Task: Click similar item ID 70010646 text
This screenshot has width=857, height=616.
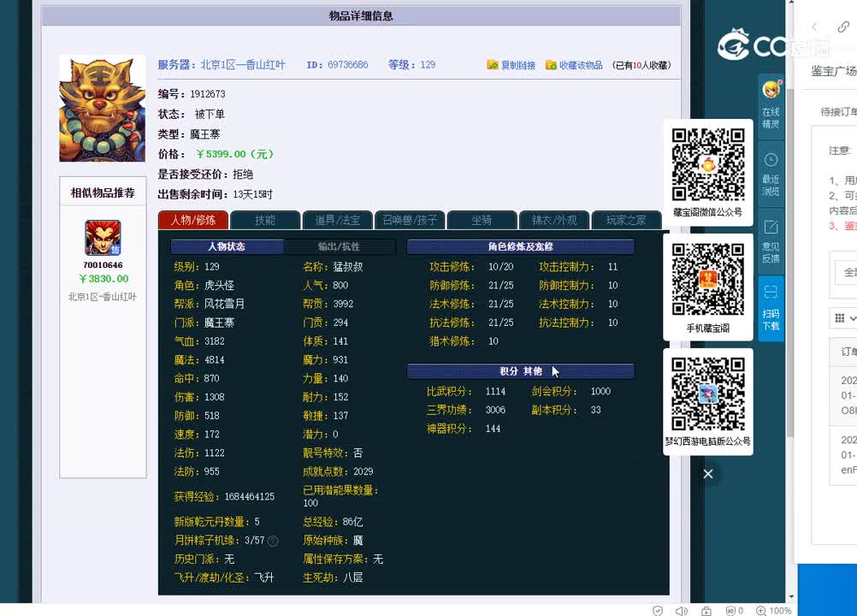Action: click(103, 265)
